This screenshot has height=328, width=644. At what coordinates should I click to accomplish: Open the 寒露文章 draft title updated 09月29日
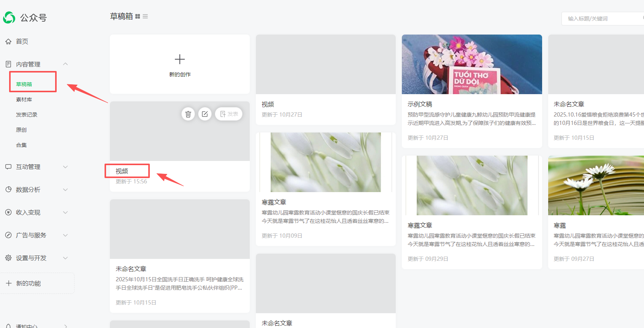click(420, 225)
